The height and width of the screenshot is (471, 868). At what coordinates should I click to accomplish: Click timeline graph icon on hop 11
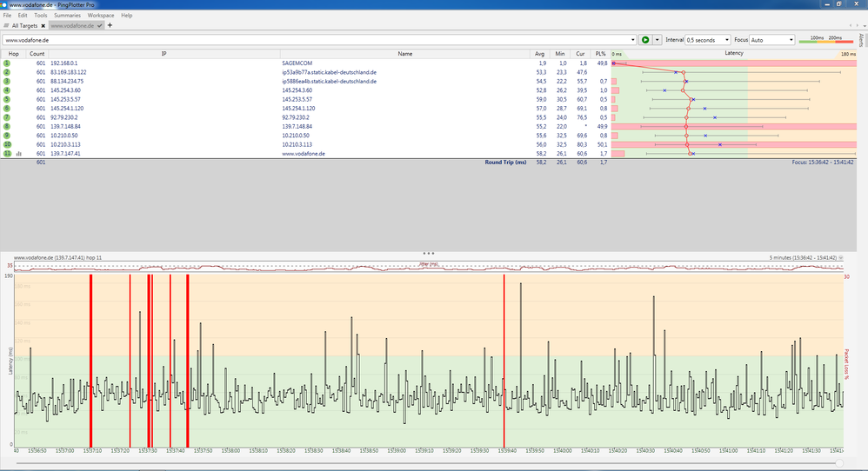pyautogui.click(x=19, y=154)
